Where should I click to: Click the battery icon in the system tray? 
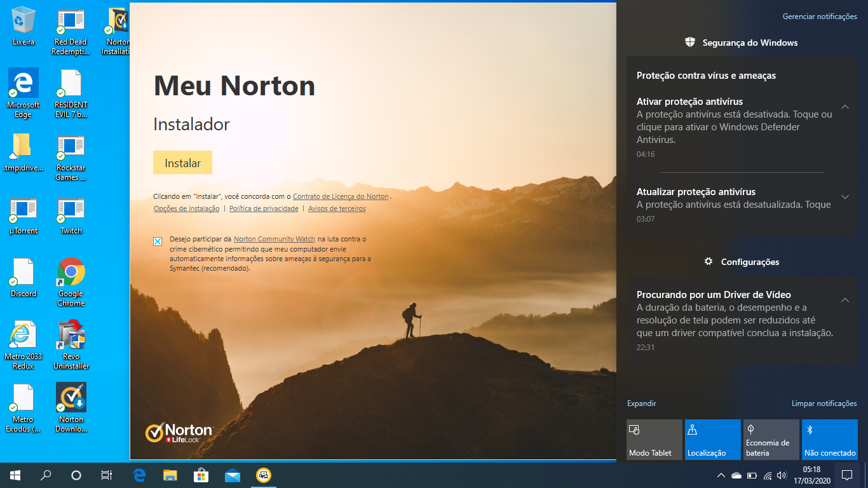pyautogui.click(x=752, y=475)
